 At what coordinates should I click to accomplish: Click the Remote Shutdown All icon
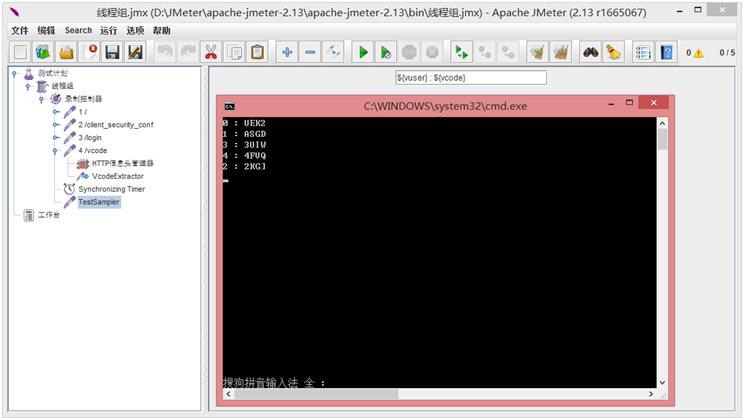508,52
